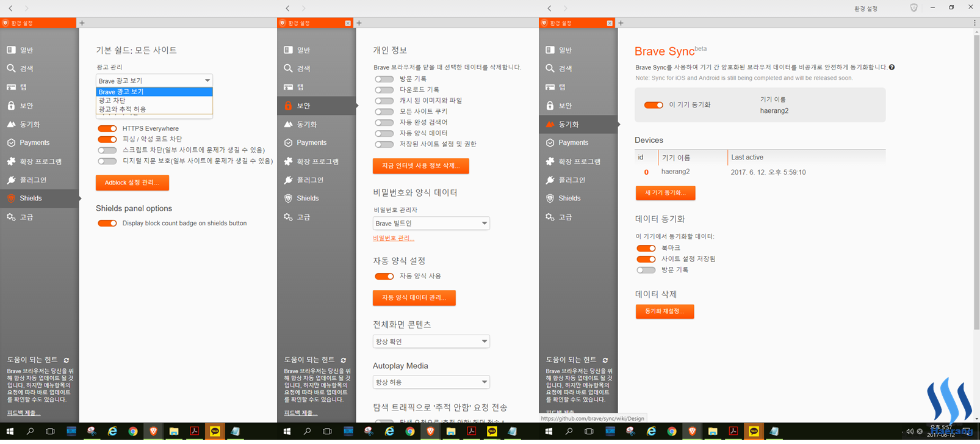Click 동기화 재설정 button
Image resolution: width=980 pixels, height=444 pixels.
[x=665, y=311]
